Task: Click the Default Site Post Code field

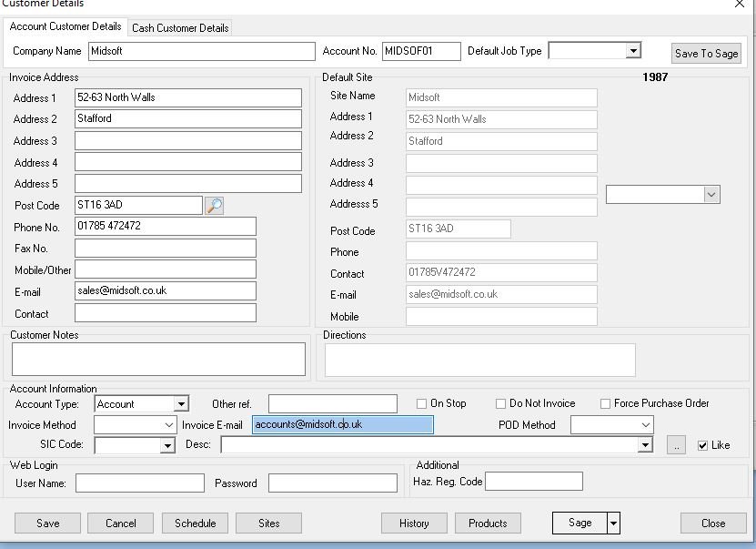Action: 458,229
